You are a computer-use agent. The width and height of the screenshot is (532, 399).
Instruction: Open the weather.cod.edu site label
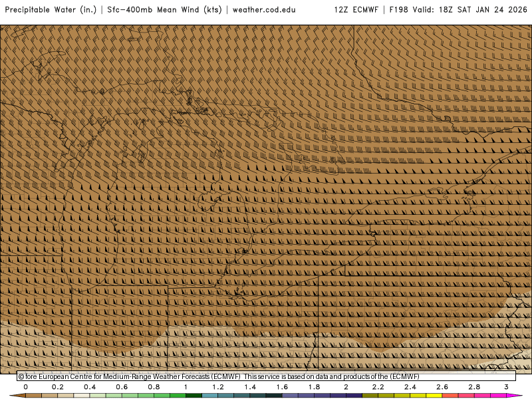(x=264, y=10)
